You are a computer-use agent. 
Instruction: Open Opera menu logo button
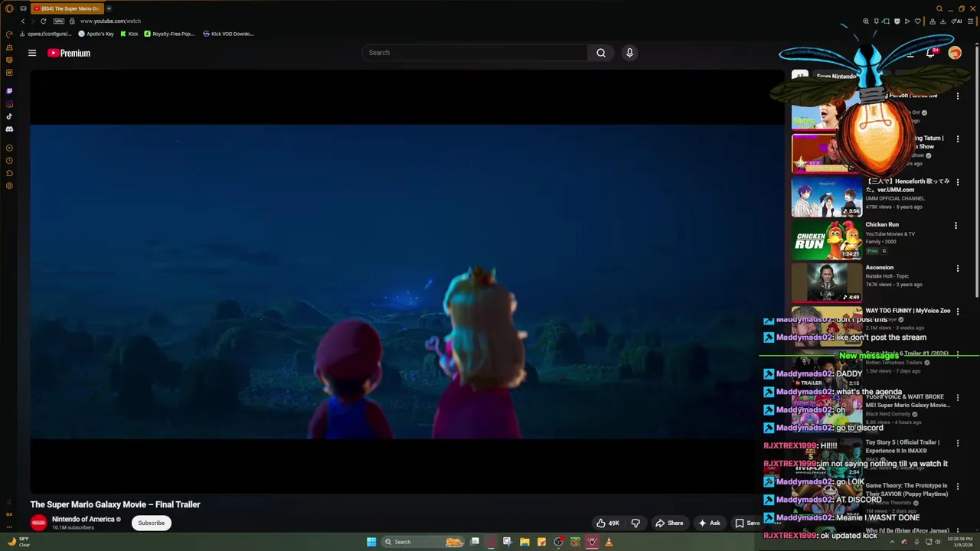coord(9,8)
